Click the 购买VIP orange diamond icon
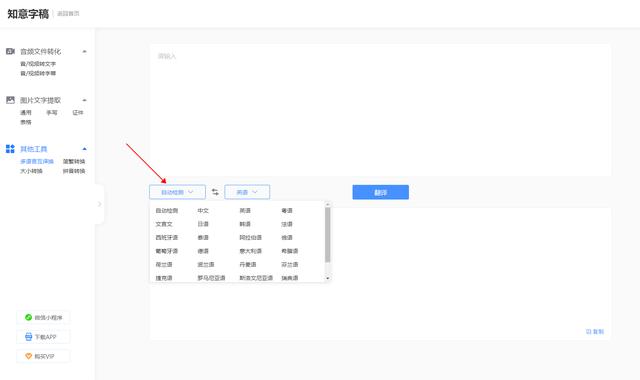Image resolution: width=640 pixels, height=380 pixels. 29,356
